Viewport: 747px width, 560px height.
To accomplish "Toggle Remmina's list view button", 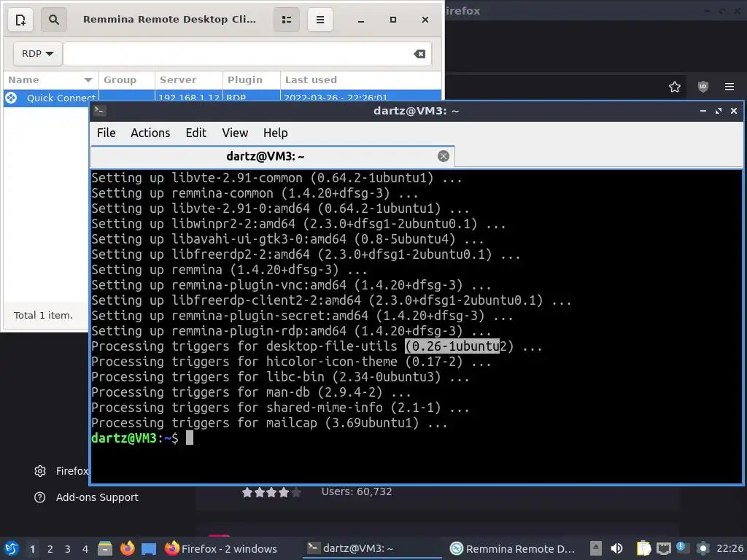I will click(286, 20).
